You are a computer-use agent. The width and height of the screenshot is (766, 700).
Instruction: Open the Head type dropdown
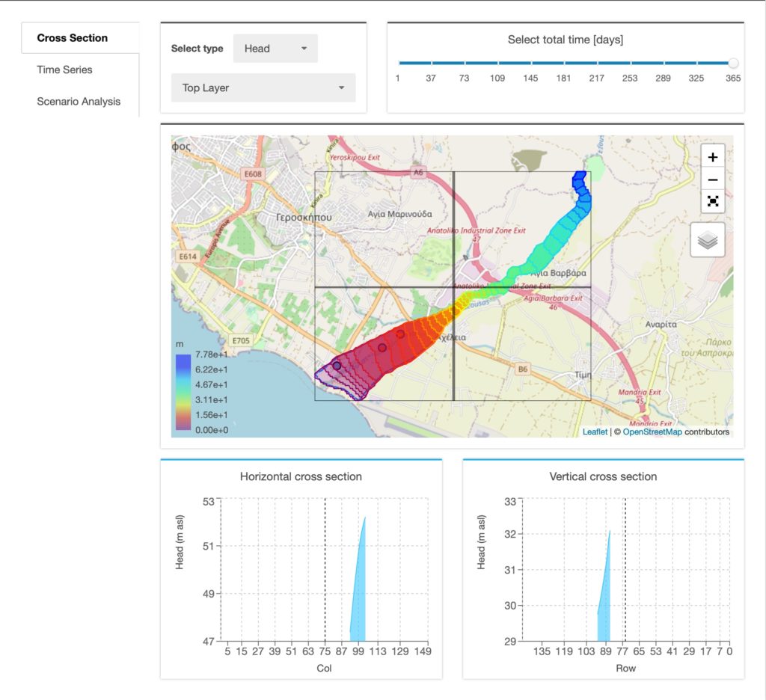pyautogui.click(x=275, y=49)
